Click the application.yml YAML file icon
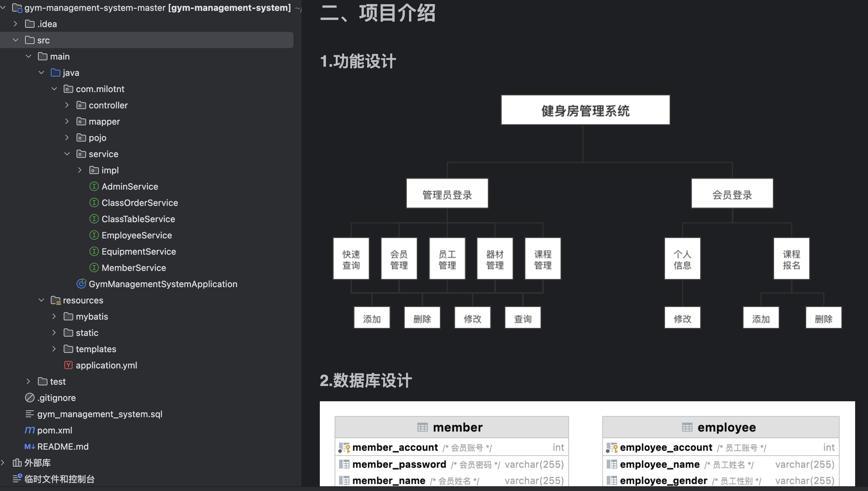 point(68,365)
